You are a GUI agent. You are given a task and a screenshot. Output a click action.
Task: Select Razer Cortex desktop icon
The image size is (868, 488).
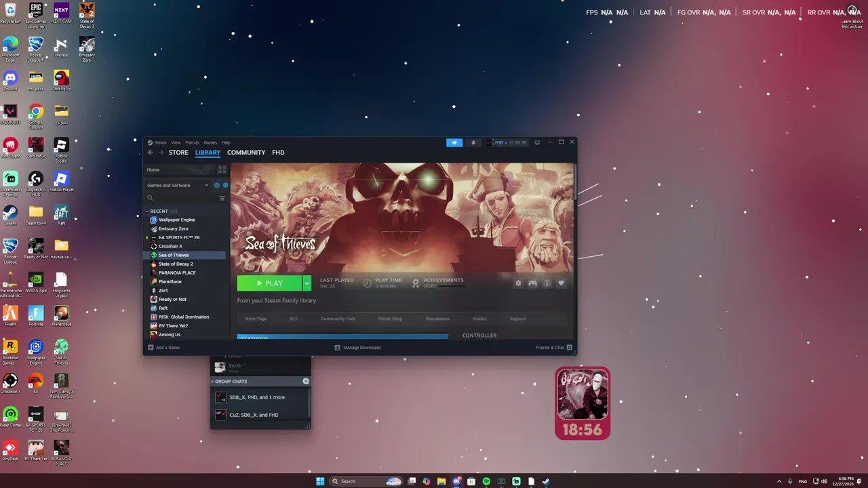point(10,417)
